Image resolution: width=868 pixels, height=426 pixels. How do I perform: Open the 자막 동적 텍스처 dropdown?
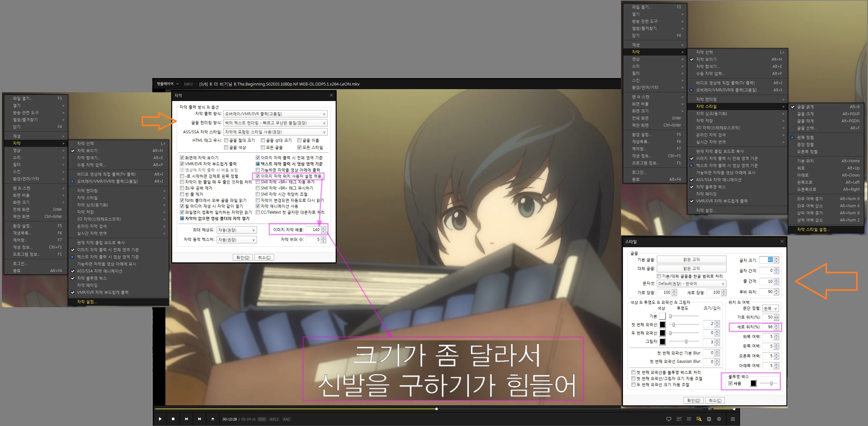point(237,239)
